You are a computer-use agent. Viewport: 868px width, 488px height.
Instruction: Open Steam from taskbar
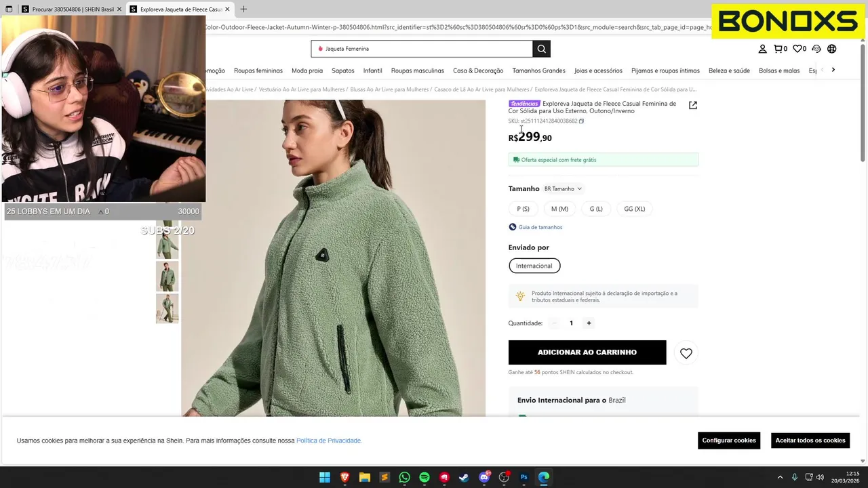point(464,477)
